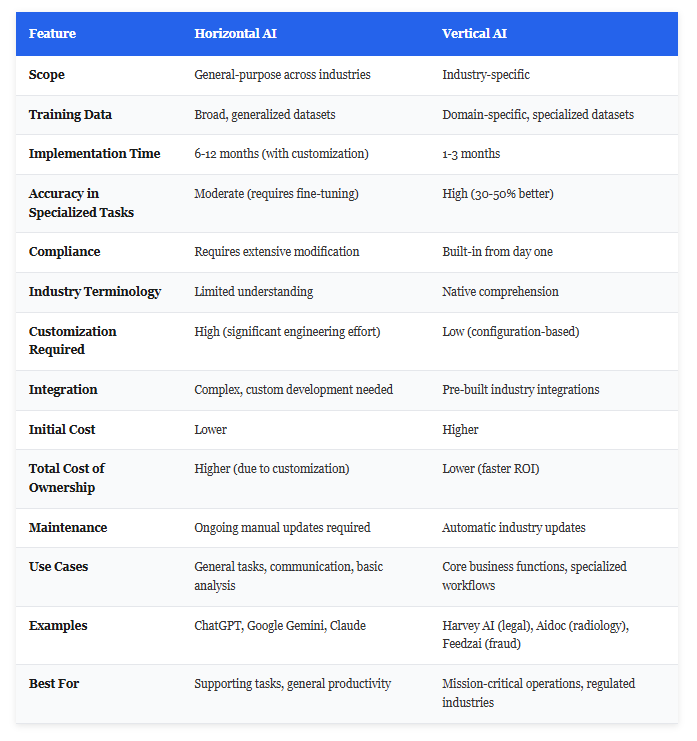Image resolution: width=697 pixels, height=741 pixels.
Task: Select "High (30-50% better)" cell
Action: point(497,194)
